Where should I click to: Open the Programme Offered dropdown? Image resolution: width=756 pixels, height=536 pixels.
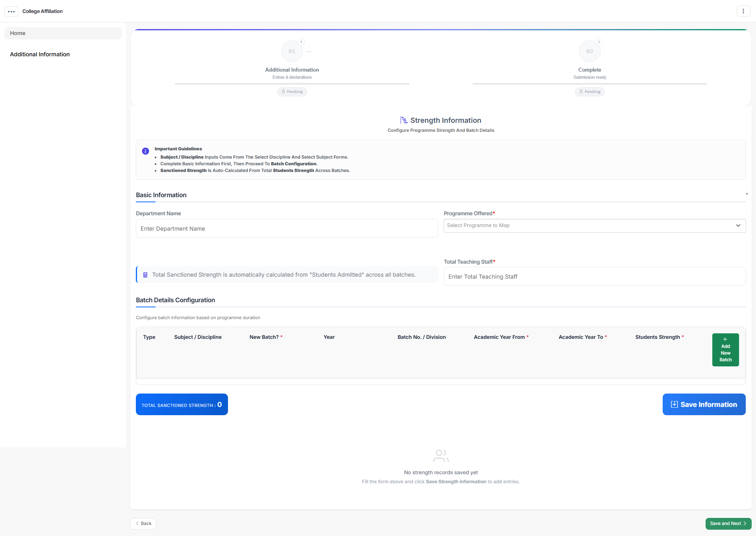[595, 225]
